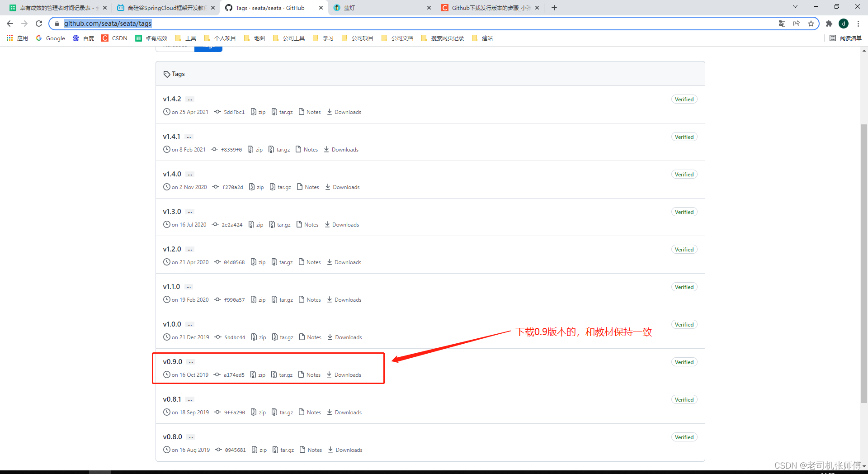Open the 学习 bookmarks folder

[323, 38]
